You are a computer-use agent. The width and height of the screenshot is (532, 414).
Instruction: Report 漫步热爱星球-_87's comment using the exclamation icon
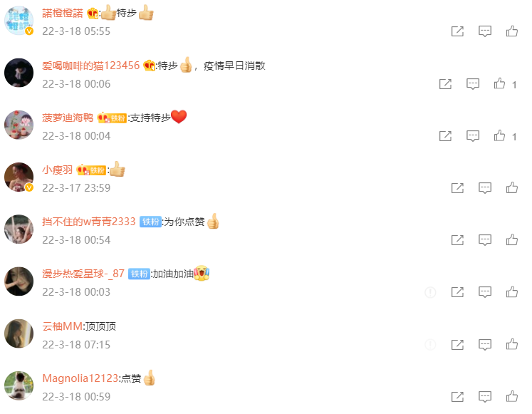(x=430, y=292)
